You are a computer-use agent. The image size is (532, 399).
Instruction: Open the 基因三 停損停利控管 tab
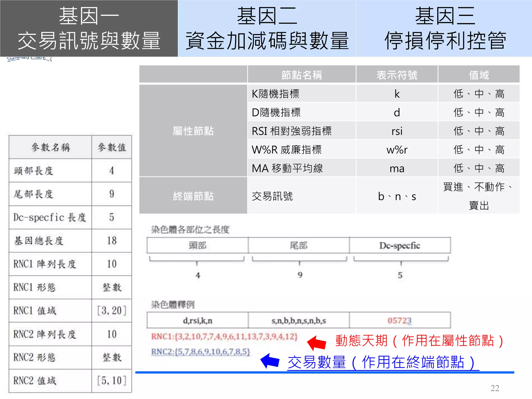[x=444, y=28]
